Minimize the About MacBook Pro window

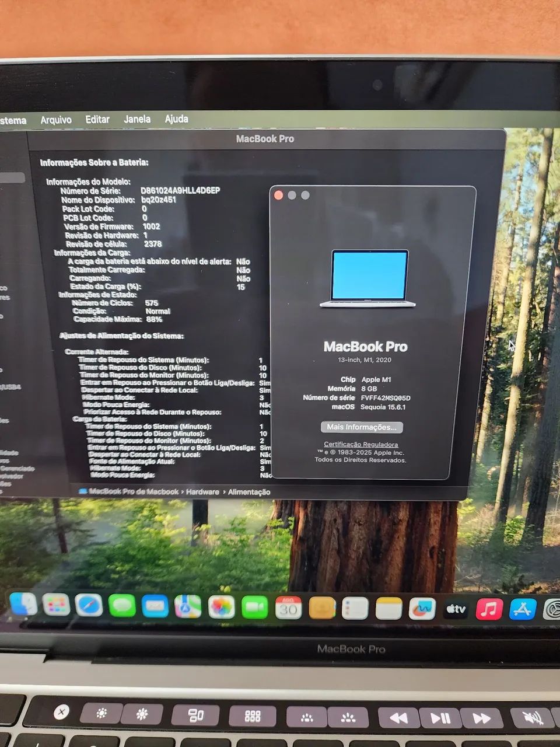click(292, 195)
